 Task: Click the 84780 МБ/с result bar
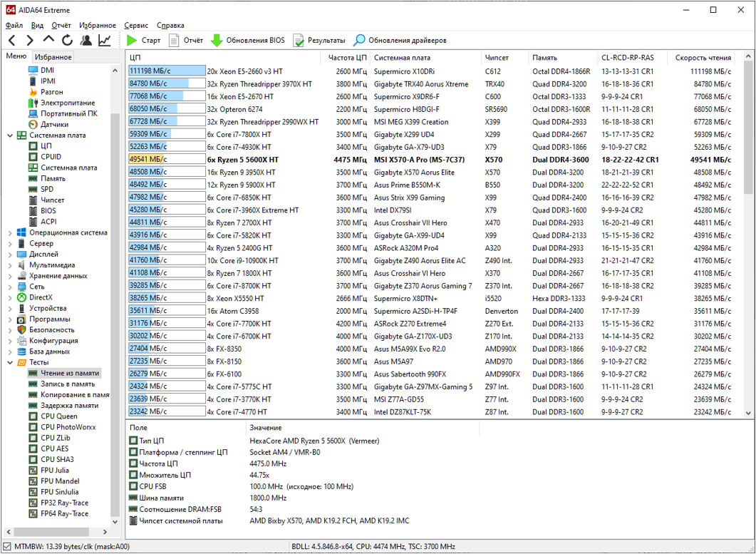pyautogui.click(x=167, y=84)
